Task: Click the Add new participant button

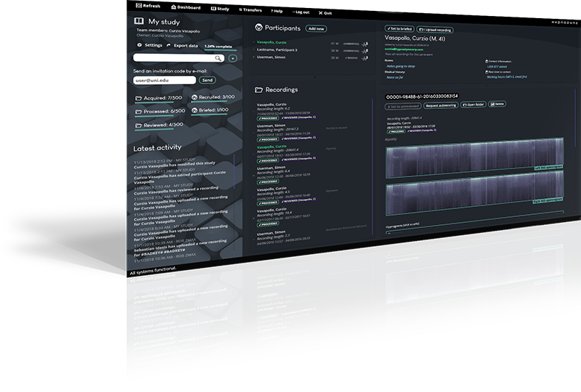Action: [317, 28]
